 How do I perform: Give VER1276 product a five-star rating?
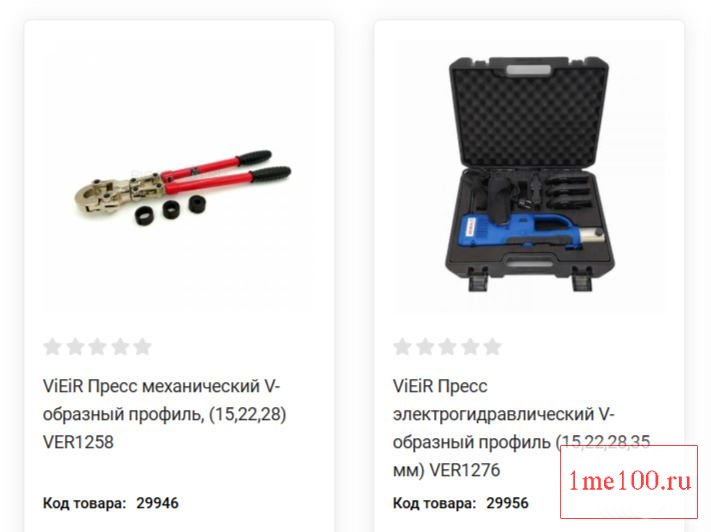point(492,347)
